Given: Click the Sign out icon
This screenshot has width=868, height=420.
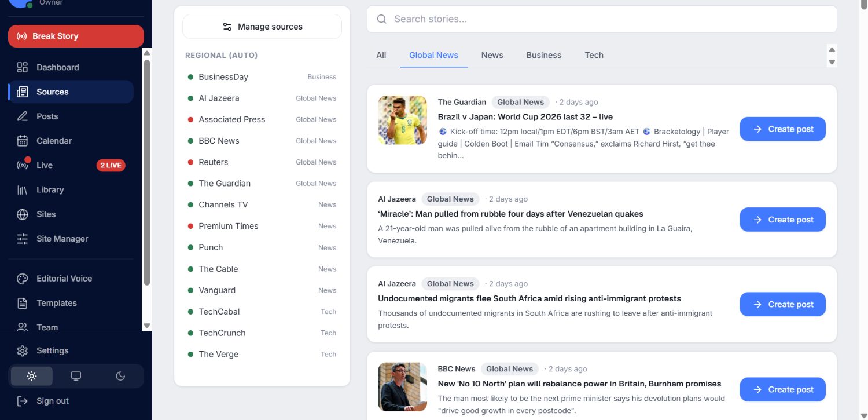Looking at the screenshot, I should coord(23,401).
